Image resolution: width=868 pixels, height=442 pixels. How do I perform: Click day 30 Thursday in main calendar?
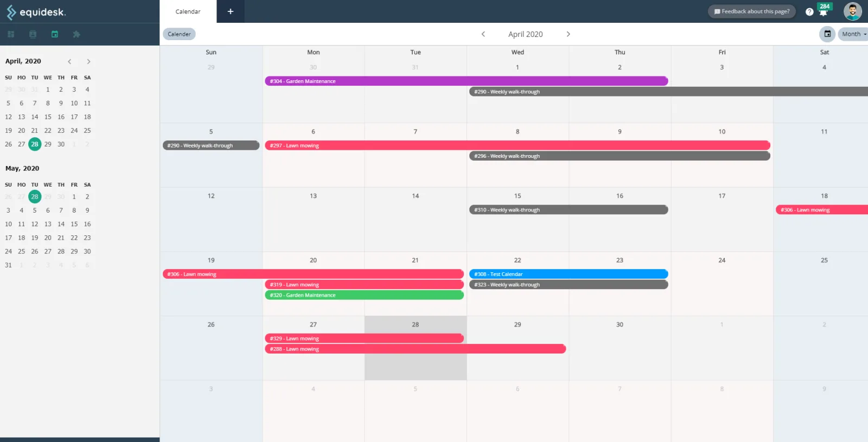tap(620, 324)
